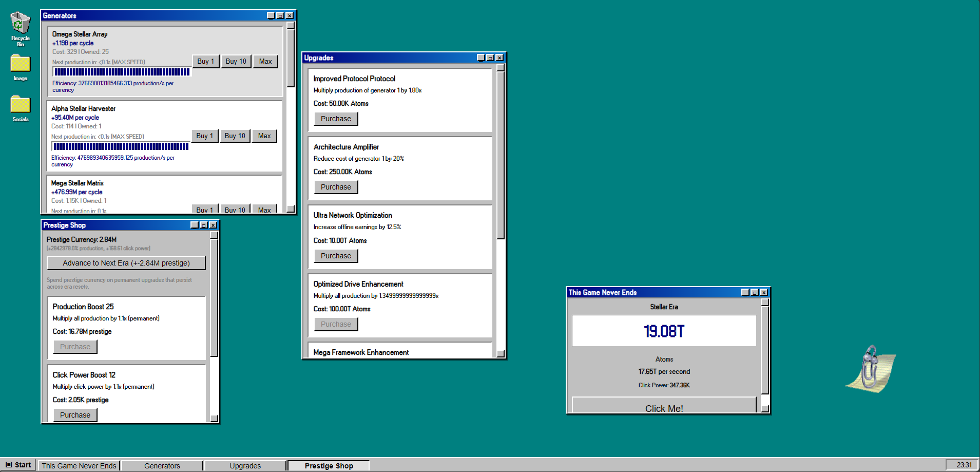Click the Upgrades window scrollbar down arrow

pyautogui.click(x=501, y=353)
